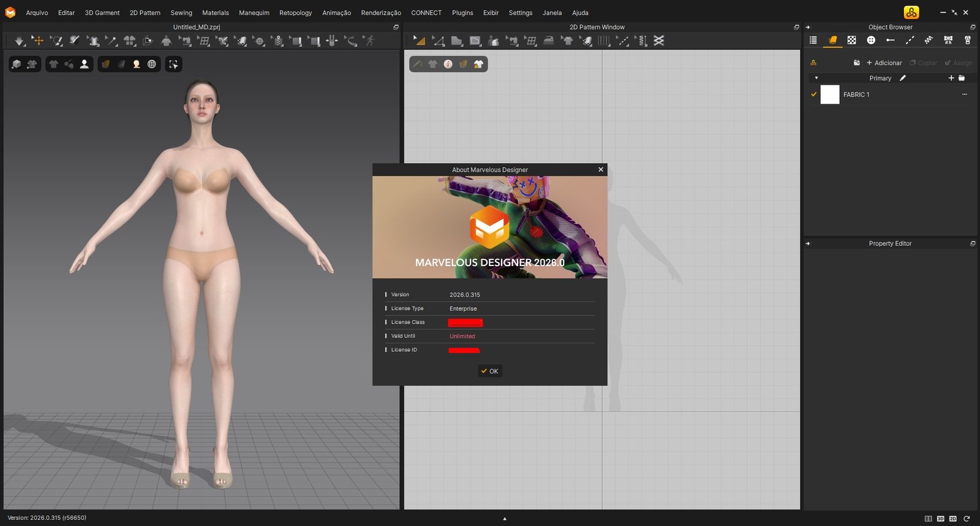Toggle the selection cursor icon in 3D view
Viewport: 980px width, 526px height.
tap(174, 64)
